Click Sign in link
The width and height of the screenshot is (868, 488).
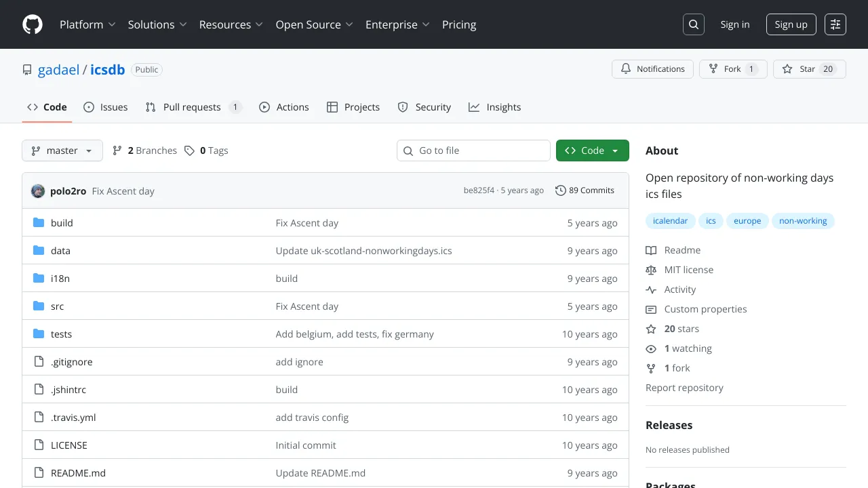tap(735, 24)
